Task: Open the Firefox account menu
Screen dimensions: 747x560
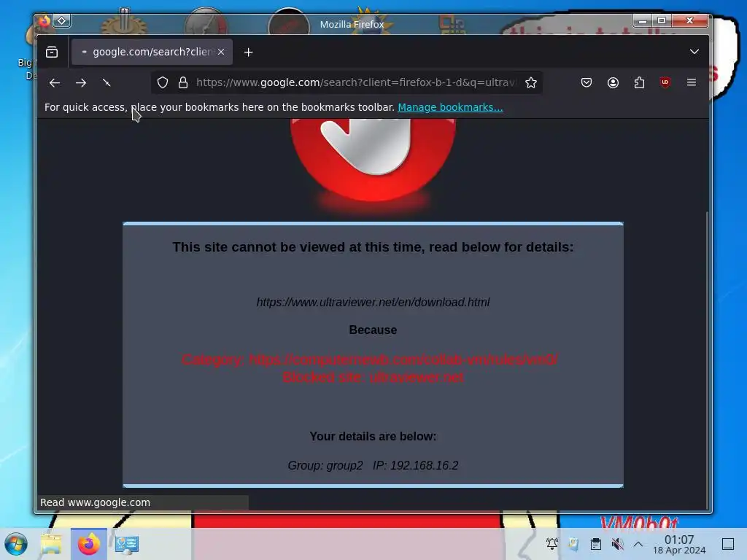Action: 613,83
